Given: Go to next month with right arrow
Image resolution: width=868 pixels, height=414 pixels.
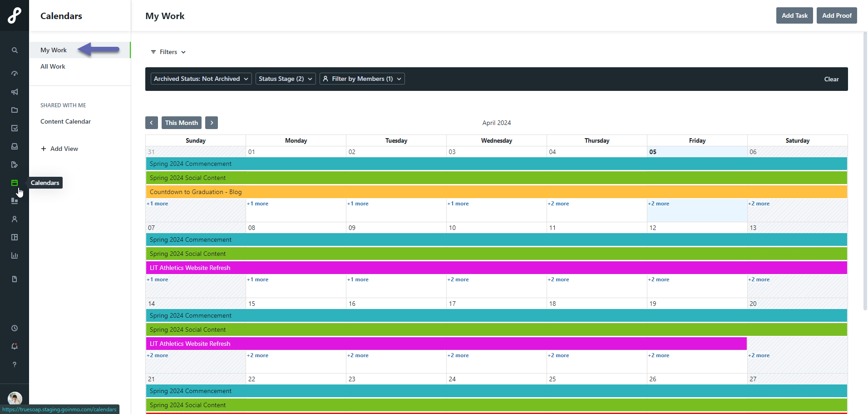Looking at the screenshot, I should click(x=212, y=123).
